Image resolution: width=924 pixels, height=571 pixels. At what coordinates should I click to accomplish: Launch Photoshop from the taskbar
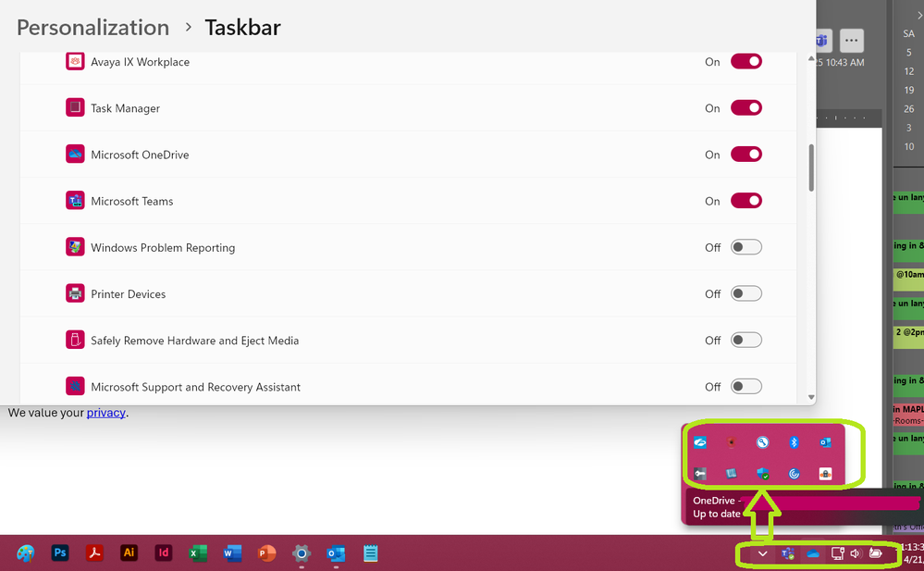pos(60,552)
